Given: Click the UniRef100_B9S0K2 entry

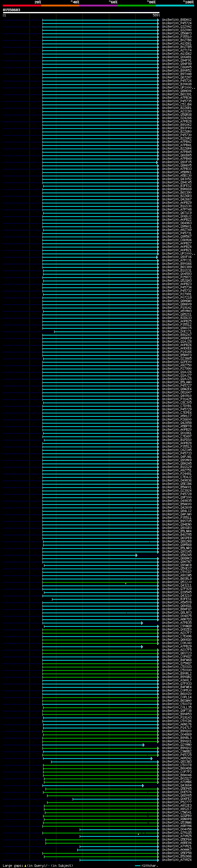Looking at the screenshot, I should [177, 125].
